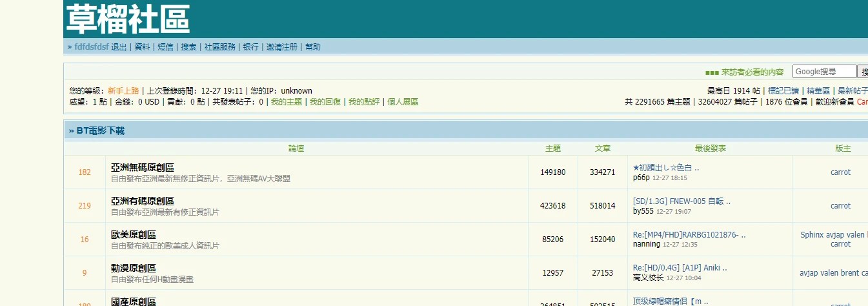Open latest post 顶级綠帽癖情侶
This screenshot has height=306, width=868.
[x=671, y=301]
